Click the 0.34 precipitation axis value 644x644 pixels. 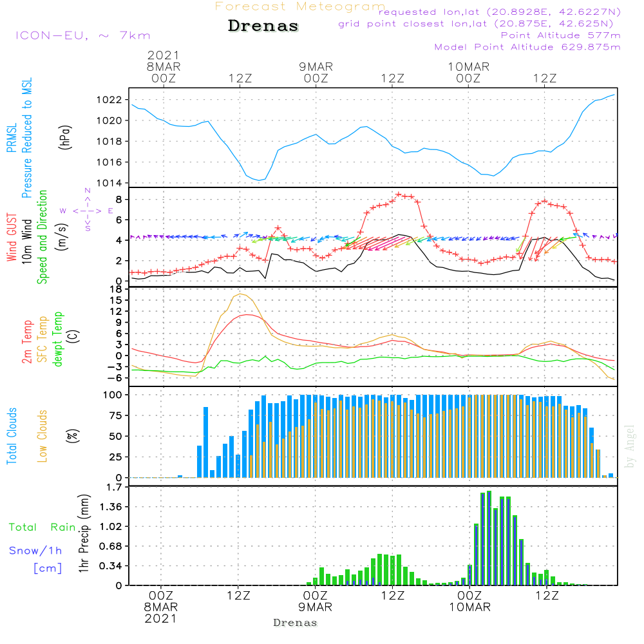111,566
